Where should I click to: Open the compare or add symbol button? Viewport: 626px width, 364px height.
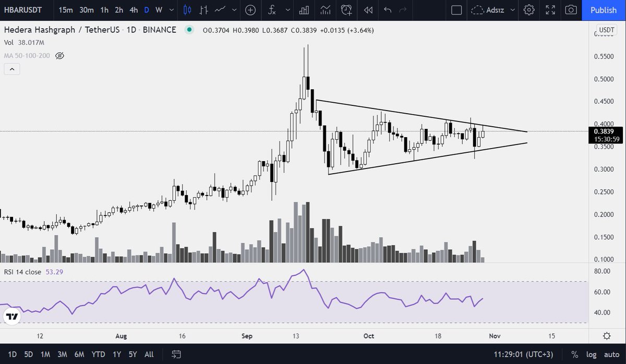coord(251,10)
